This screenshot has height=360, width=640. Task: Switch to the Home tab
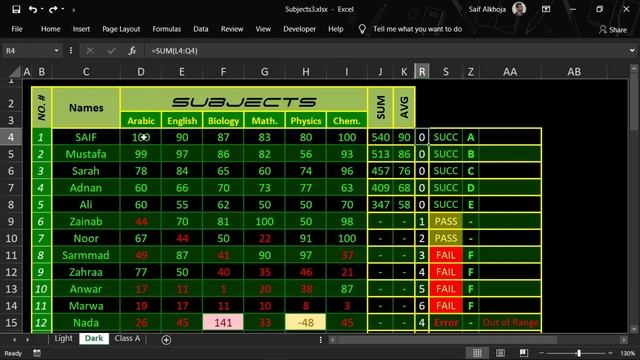[51, 29]
